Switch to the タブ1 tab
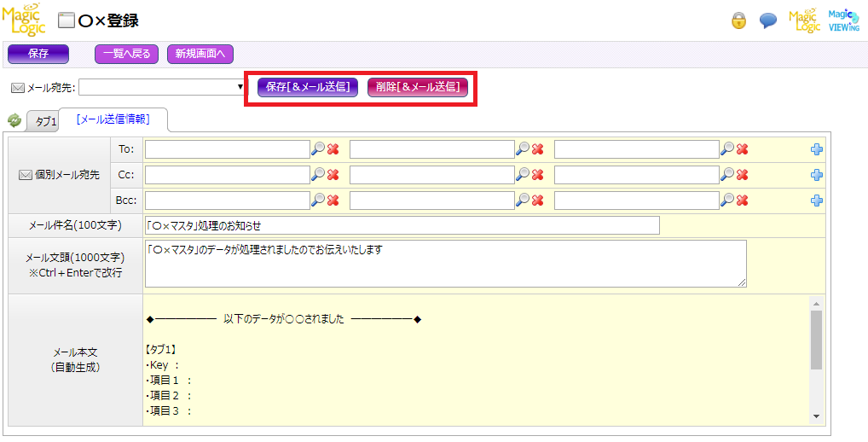Image resolution: width=868 pixels, height=442 pixels. tap(43, 122)
